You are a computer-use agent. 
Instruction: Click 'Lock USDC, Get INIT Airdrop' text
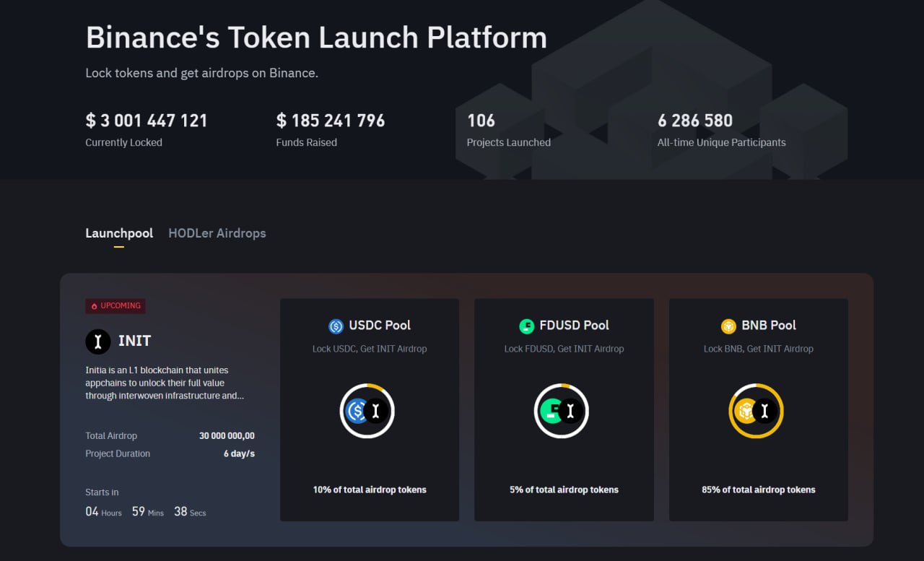coord(370,349)
